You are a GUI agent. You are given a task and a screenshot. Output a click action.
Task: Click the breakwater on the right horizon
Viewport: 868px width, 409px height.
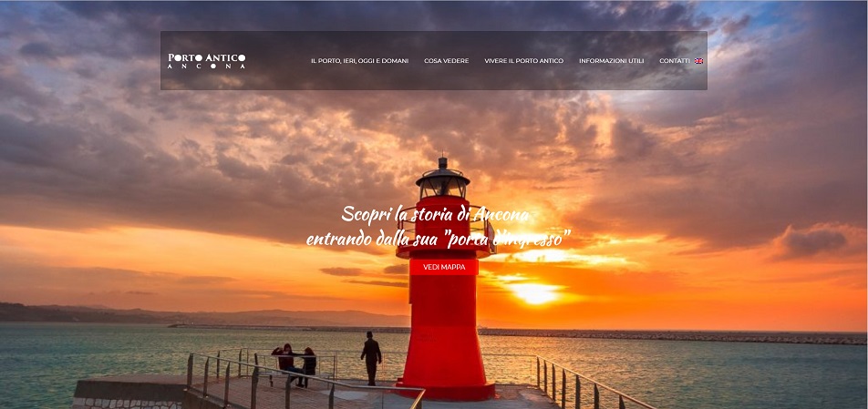[711, 337]
